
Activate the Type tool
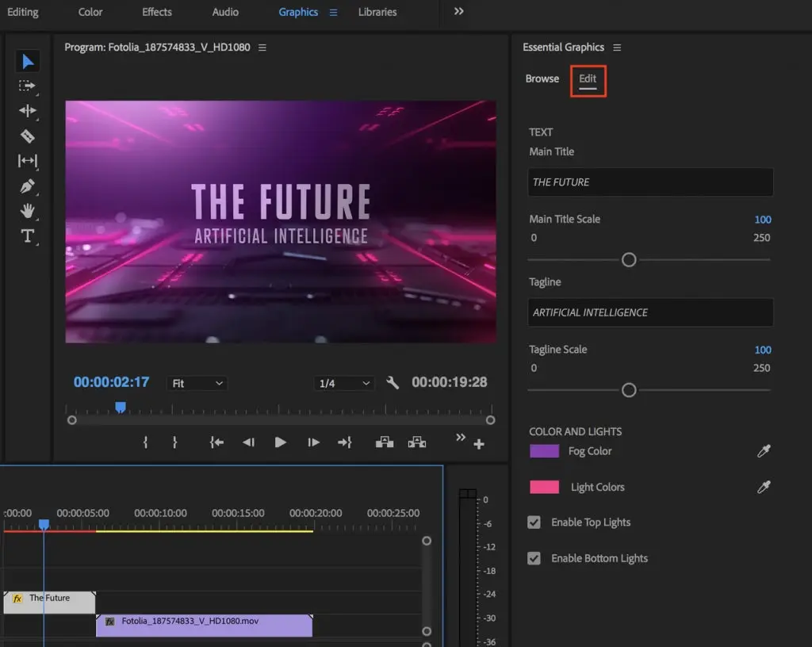click(28, 235)
